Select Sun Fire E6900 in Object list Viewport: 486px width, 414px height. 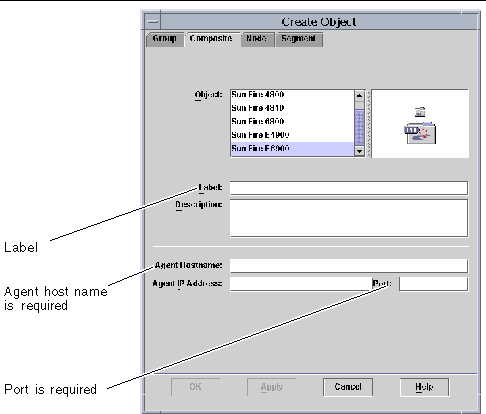[292, 149]
